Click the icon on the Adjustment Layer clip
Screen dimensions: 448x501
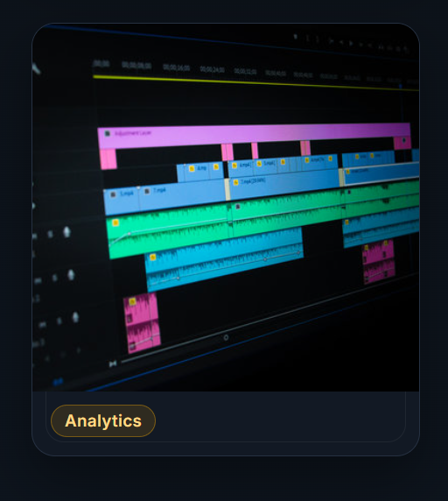tap(108, 133)
